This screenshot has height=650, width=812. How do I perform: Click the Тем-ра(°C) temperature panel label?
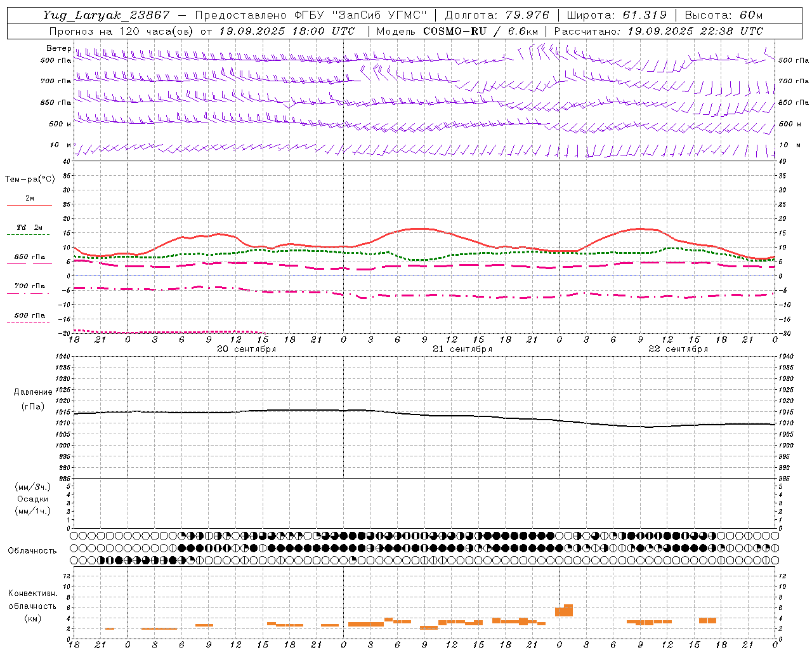pyautogui.click(x=30, y=180)
